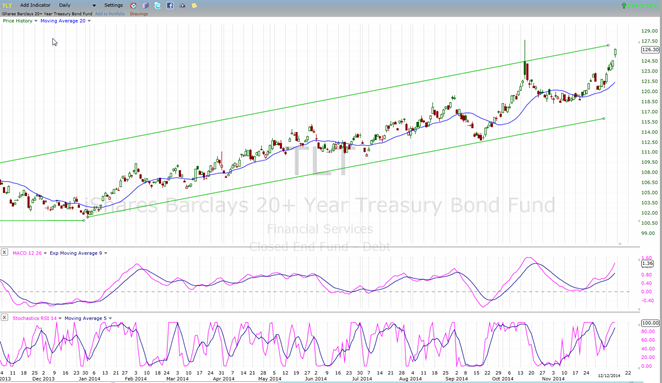Close the MACD indicator pane
The image size is (662, 383).
click(x=4, y=252)
